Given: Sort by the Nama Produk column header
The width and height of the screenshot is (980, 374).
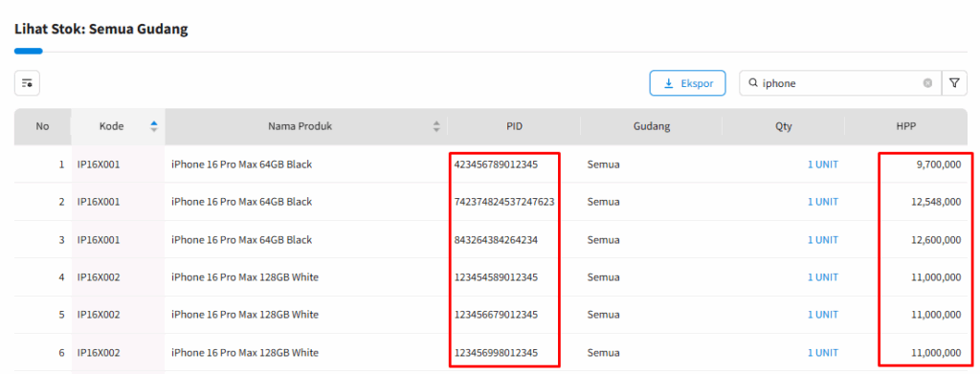Looking at the screenshot, I should click(x=306, y=126).
